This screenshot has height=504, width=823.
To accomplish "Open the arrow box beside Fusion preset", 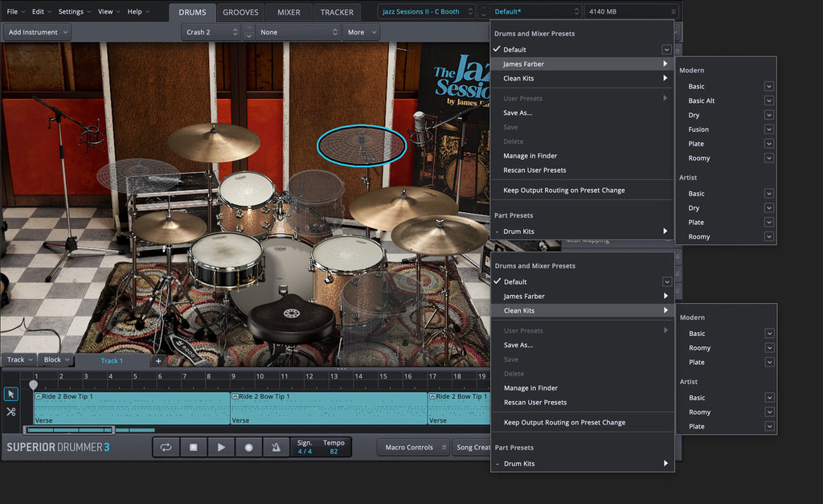I will pos(769,129).
